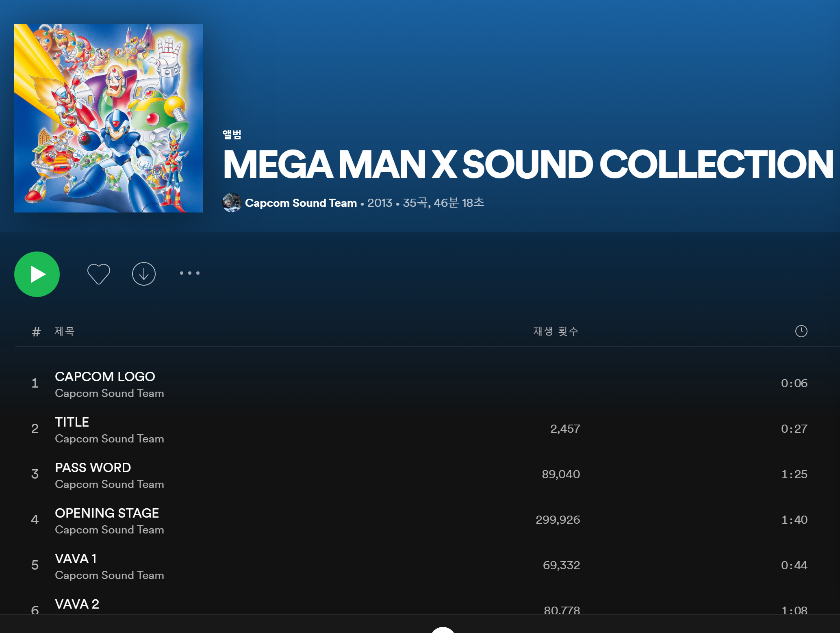Select the CAPCOM LOGO track
The height and width of the screenshot is (633, 840).
tap(105, 377)
